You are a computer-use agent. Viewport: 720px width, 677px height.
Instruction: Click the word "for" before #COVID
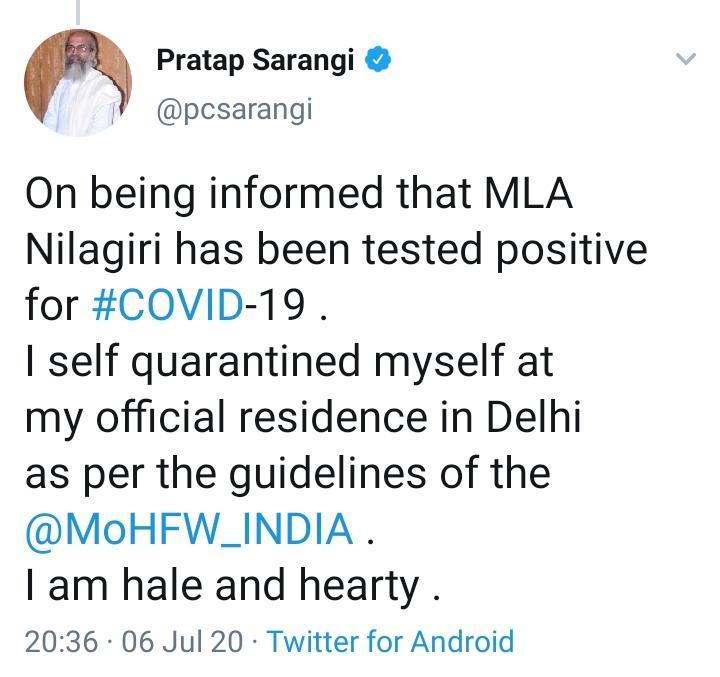52,305
